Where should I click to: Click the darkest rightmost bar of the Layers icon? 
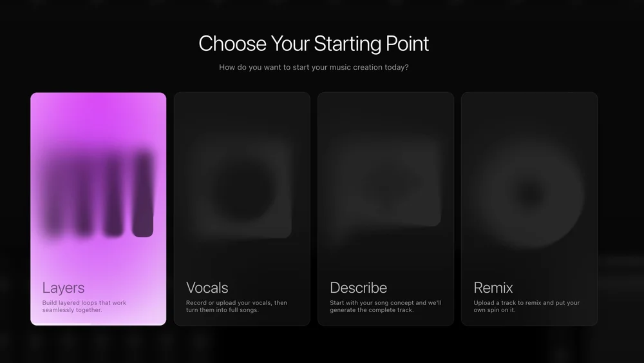click(x=143, y=193)
